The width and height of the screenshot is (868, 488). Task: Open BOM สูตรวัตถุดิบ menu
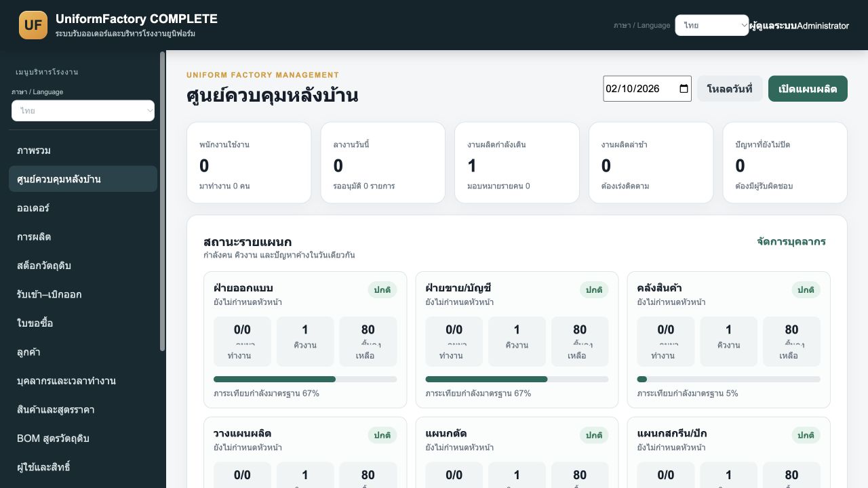click(83, 439)
